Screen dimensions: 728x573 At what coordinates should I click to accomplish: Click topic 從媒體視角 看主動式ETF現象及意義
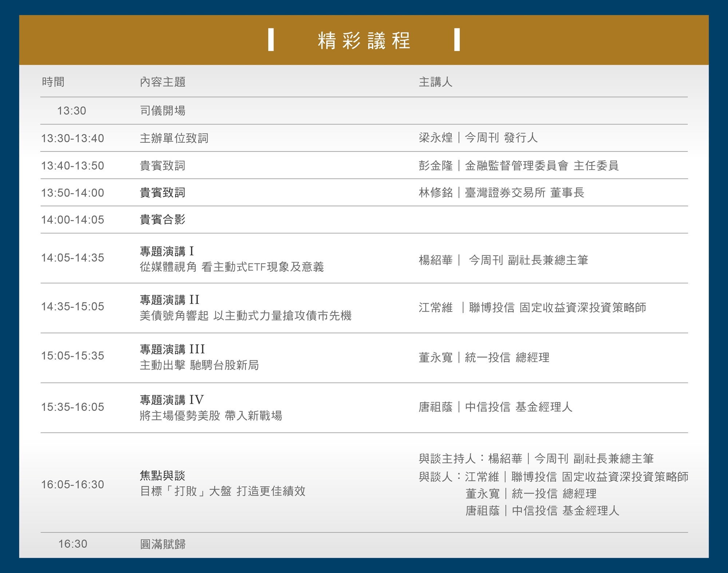pos(232,267)
